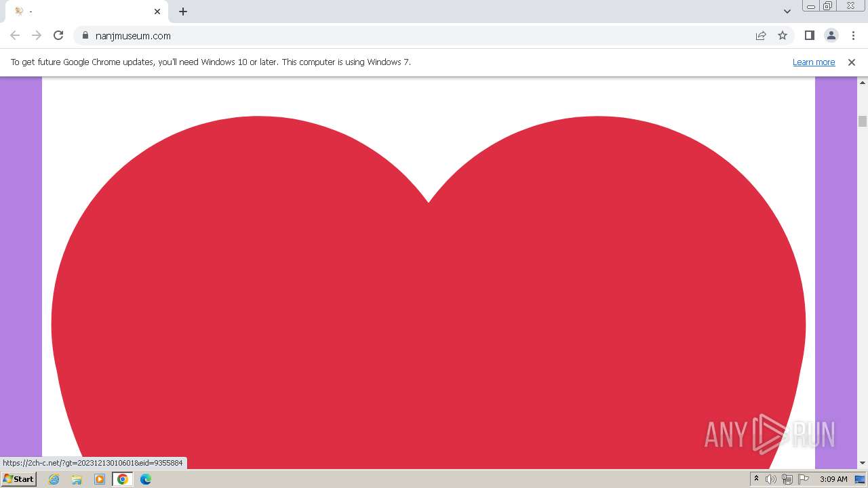
Task: Open a new tab with plus button
Action: pyautogui.click(x=183, y=12)
